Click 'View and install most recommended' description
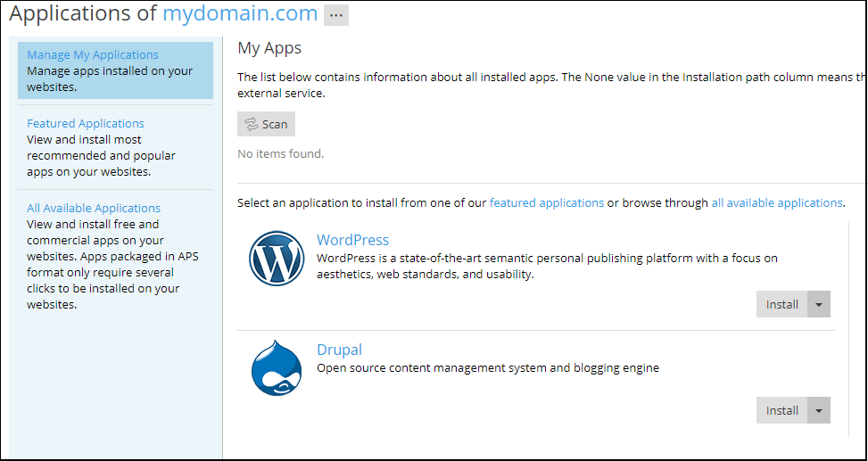The height and width of the screenshot is (461, 868). tap(102, 155)
